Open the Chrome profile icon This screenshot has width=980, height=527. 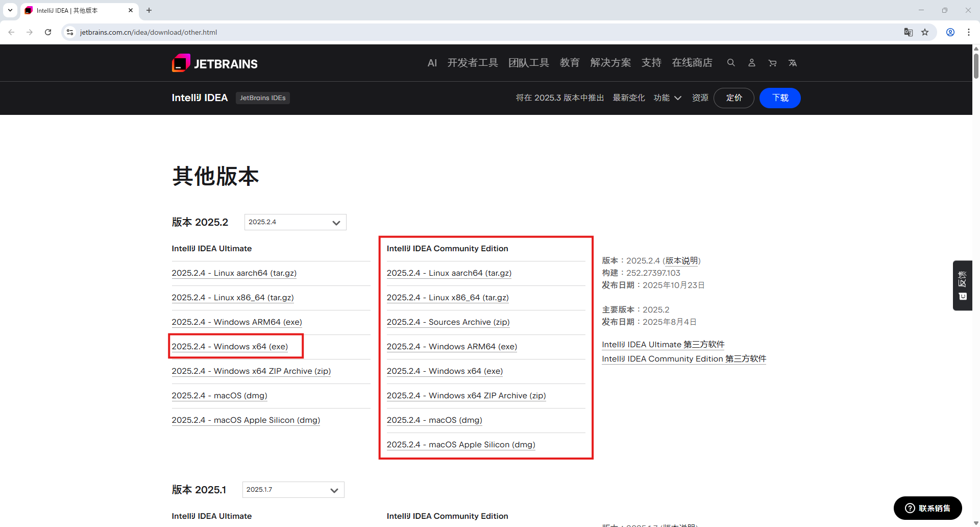pyautogui.click(x=950, y=32)
